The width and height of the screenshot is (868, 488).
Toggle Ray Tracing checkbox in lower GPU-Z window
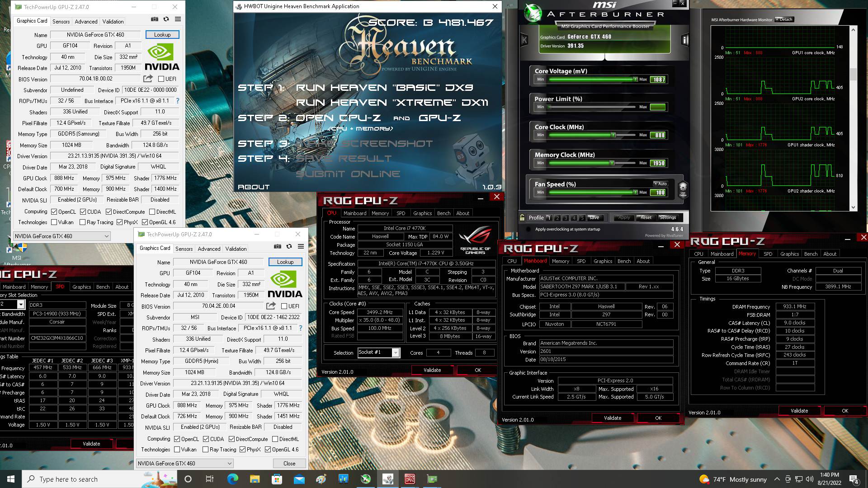click(205, 450)
